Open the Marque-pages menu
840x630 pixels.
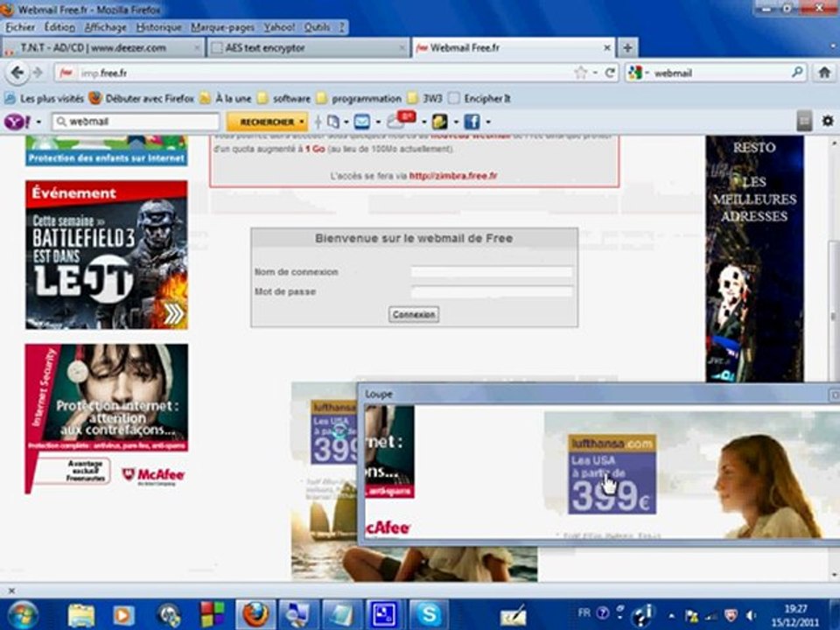222,27
